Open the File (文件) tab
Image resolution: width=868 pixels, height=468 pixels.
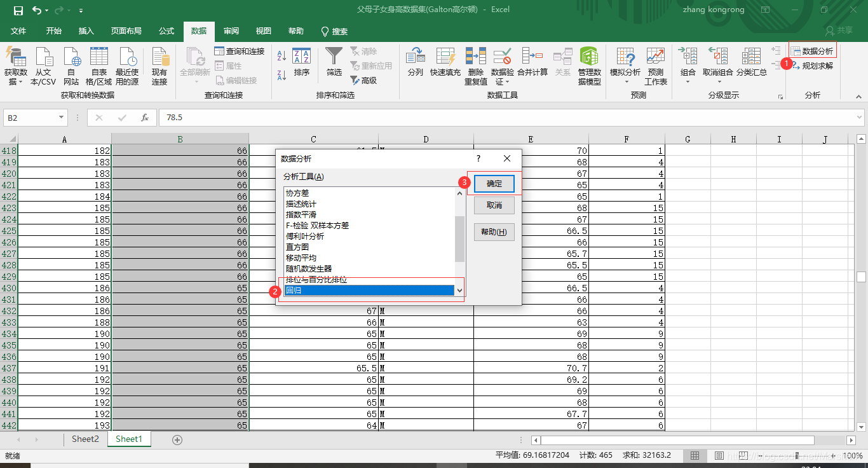(18, 31)
